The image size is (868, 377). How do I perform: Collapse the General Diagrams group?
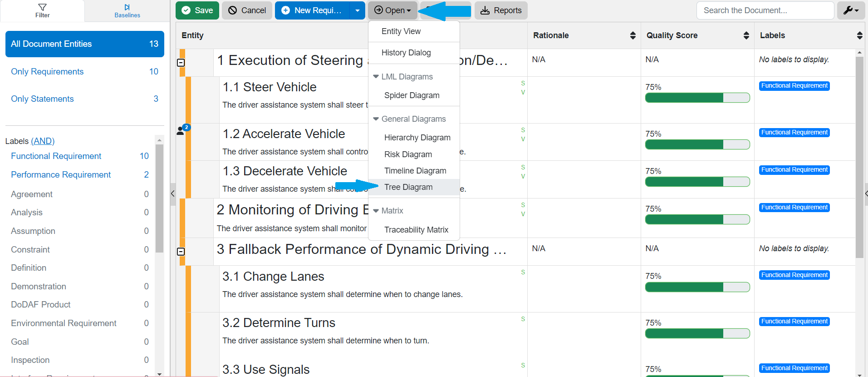376,119
